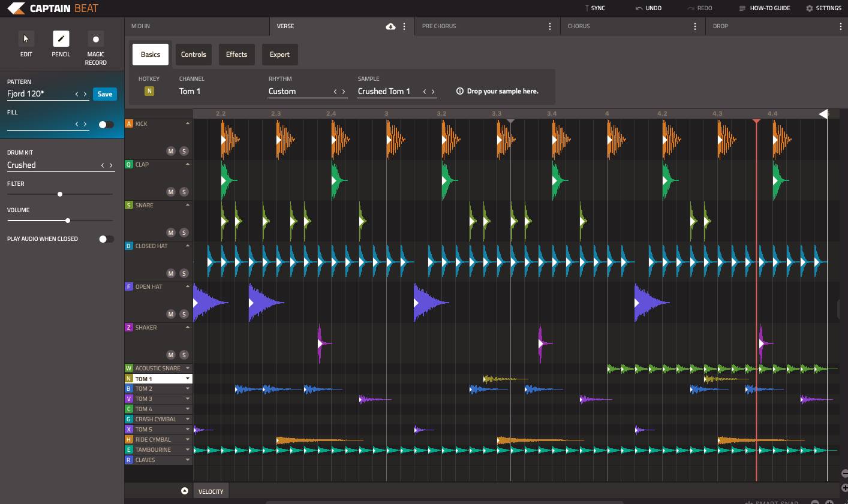848x504 pixels.
Task: Click the Clap hotkey Q badge
Action: (128, 164)
